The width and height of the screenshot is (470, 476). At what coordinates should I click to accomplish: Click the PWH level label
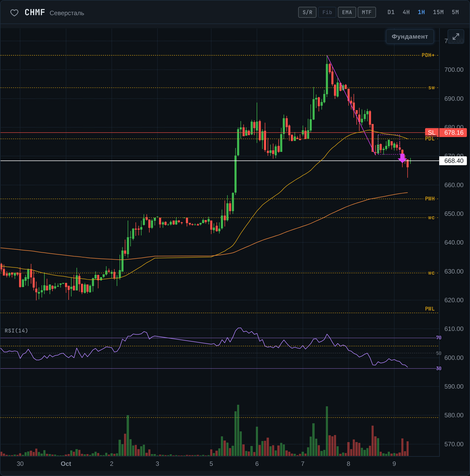tap(430, 199)
